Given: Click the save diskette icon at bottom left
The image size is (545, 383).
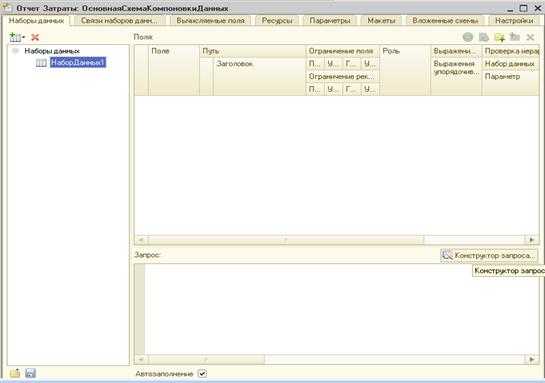Looking at the screenshot, I should click(x=31, y=373).
